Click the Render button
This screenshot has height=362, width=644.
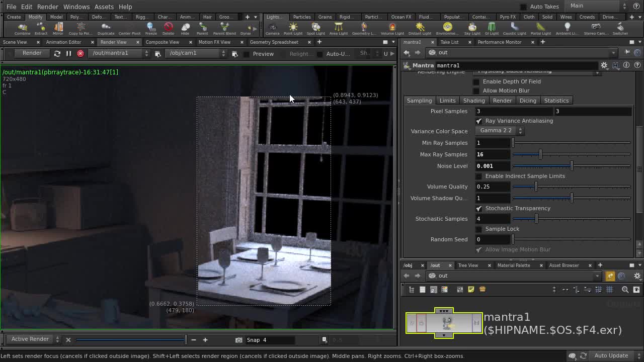click(x=32, y=53)
